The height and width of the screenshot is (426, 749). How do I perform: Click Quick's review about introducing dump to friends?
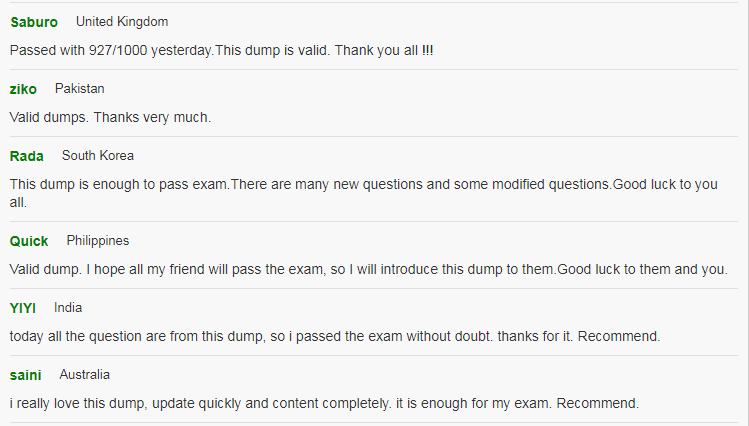tap(368, 269)
